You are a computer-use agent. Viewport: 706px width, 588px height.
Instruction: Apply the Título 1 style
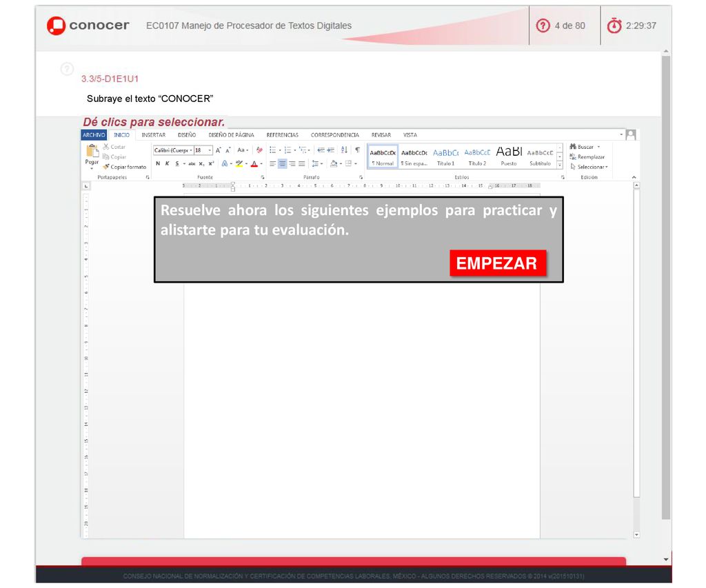pos(446,156)
